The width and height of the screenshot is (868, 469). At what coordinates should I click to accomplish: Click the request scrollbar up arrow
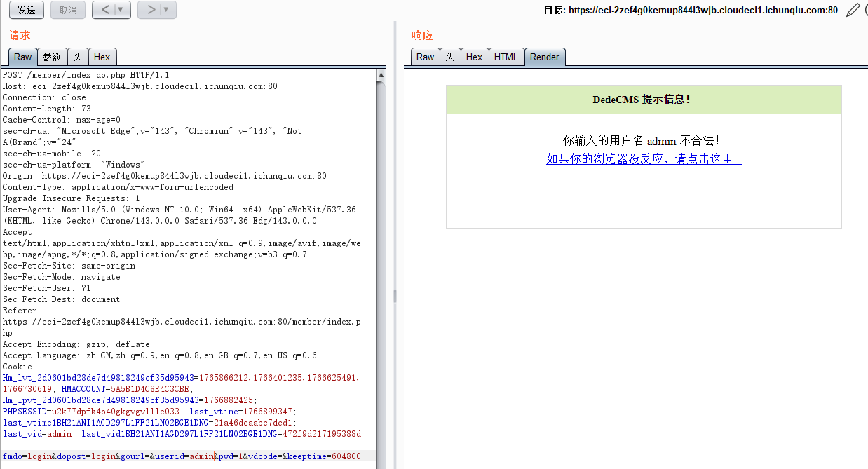[381, 74]
